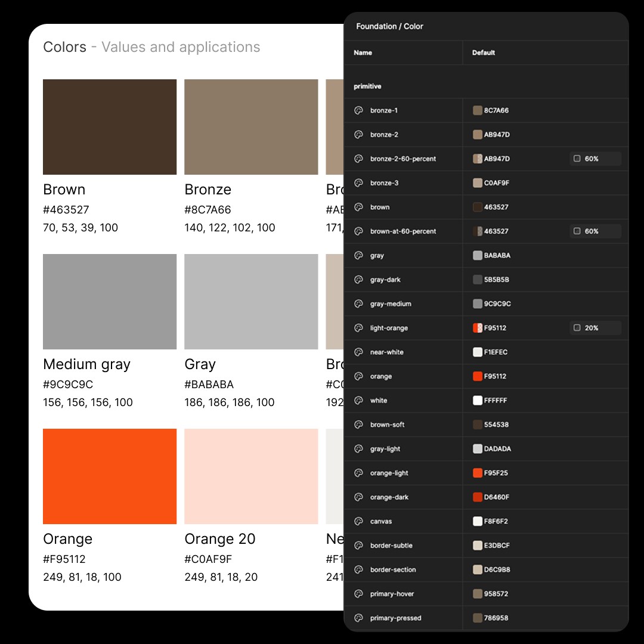Click the Foundation / Color panel title

(x=389, y=26)
